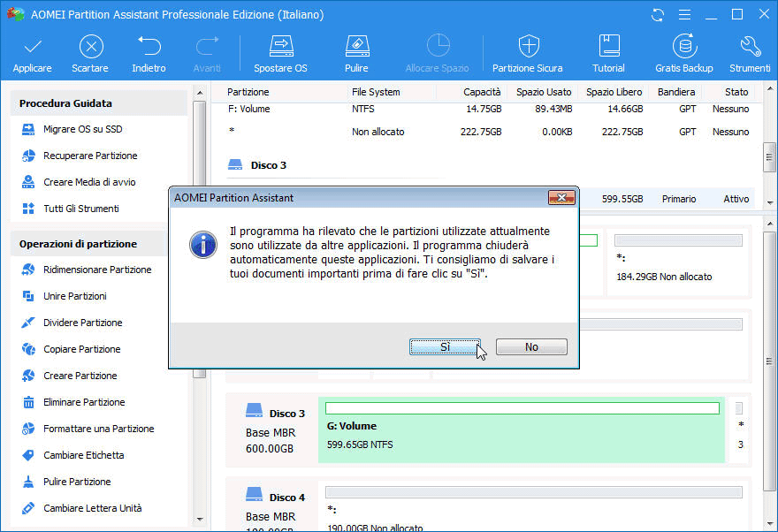Confirm the dialog with Sì

(x=445, y=347)
